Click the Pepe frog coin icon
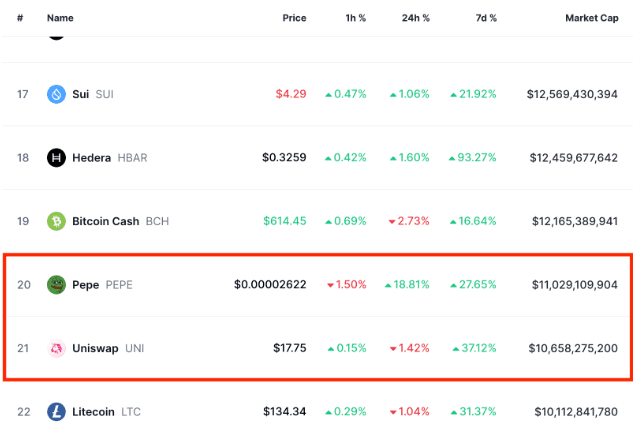 [x=56, y=285]
